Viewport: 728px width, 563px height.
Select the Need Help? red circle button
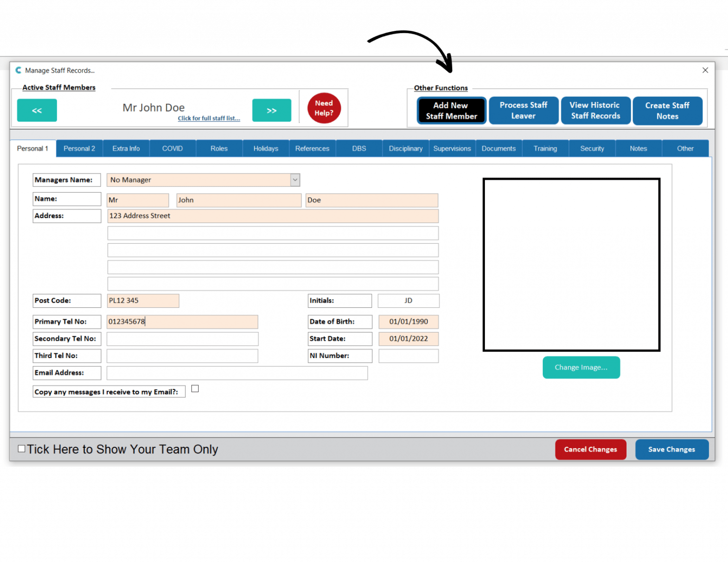click(x=324, y=108)
